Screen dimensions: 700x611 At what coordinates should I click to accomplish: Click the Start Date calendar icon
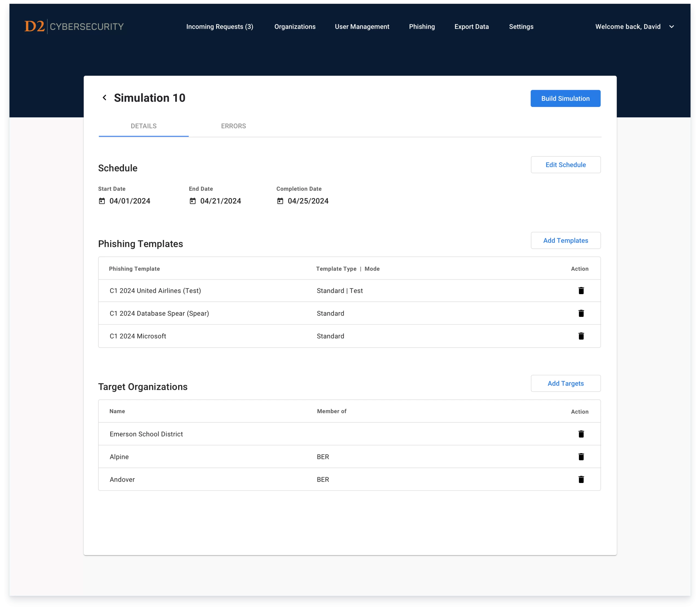(102, 201)
